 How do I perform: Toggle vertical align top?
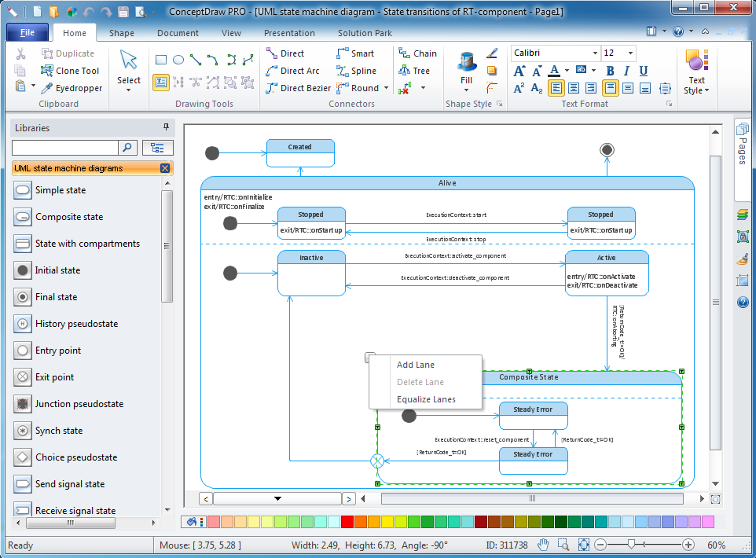611,88
